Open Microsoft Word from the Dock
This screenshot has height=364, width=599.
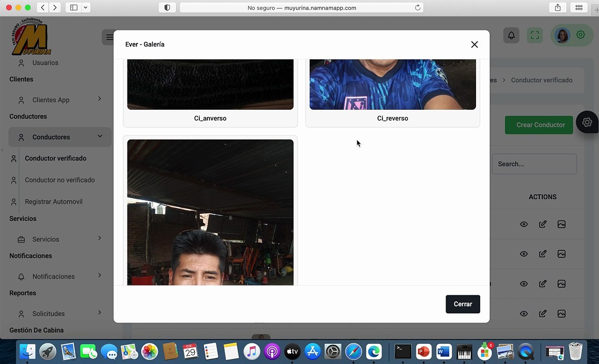click(444, 351)
